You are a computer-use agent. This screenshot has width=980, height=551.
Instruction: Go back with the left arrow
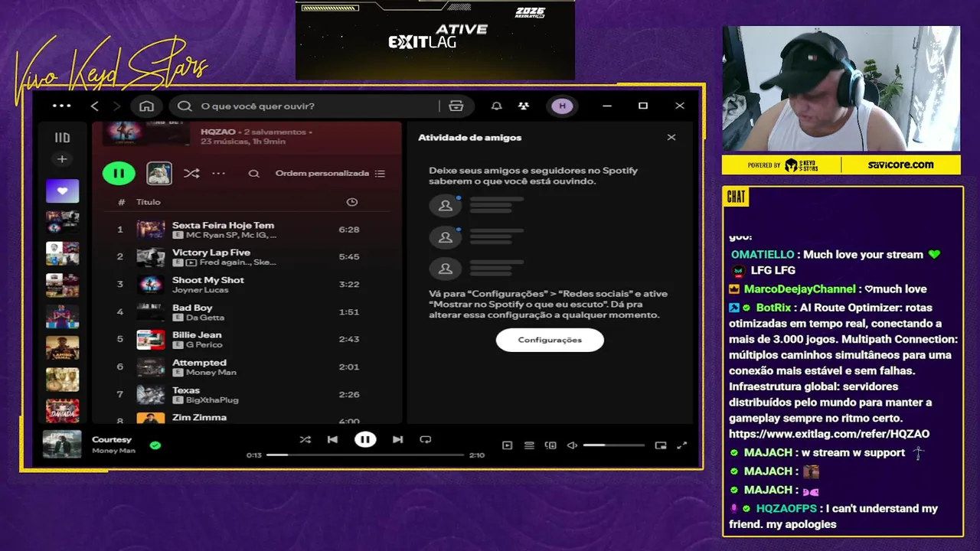[x=95, y=106]
